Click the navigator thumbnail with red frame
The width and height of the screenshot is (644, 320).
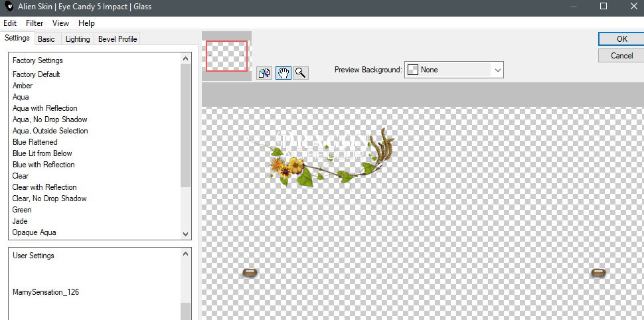coord(226,56)
